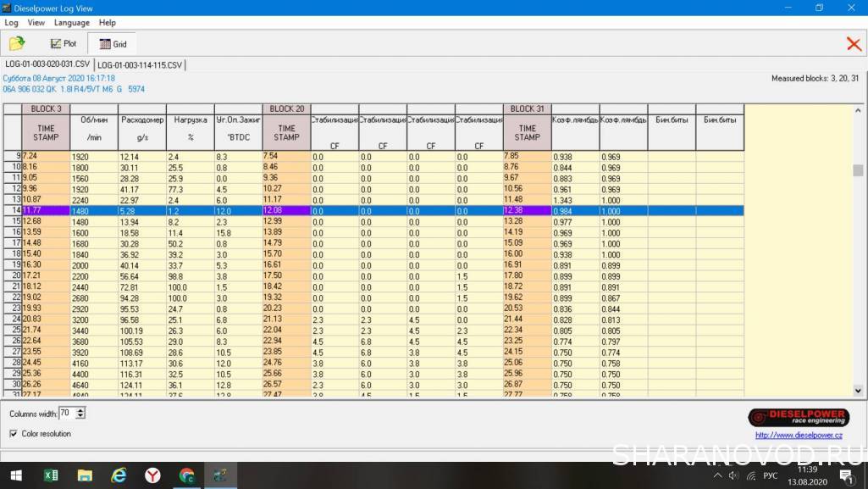Switch to Plot view
This screenshot has height=489, width=868.
pos(64,43)
